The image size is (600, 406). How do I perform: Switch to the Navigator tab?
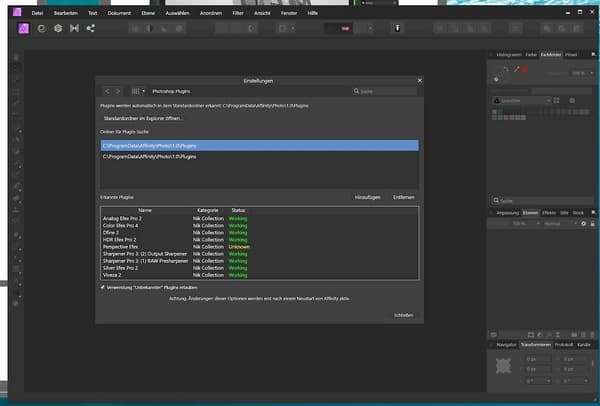[x=506, y=345]
